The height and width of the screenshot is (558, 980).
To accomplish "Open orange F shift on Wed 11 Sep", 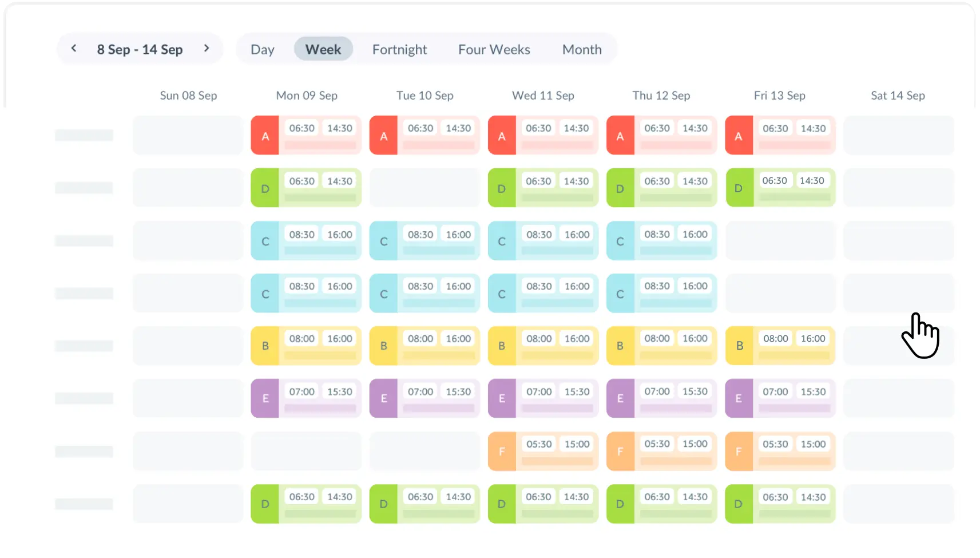I will [543, 452].
